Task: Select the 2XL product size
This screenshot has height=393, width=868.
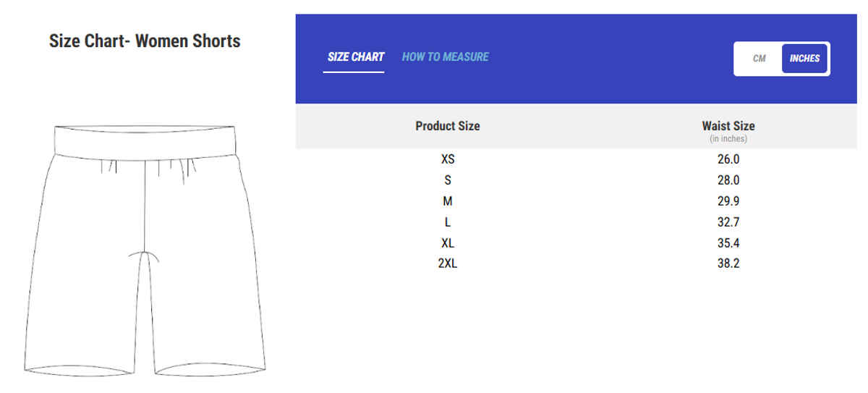Action: pos(447,263)
